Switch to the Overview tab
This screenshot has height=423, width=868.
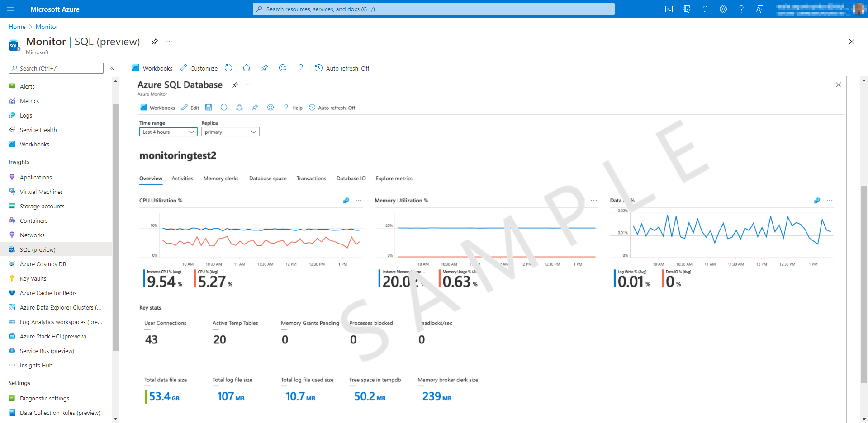151,179
